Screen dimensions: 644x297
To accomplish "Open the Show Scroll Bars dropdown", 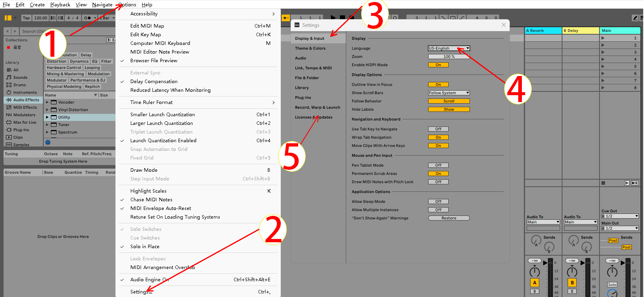I will pyautogui.click(x=449, y=93).
